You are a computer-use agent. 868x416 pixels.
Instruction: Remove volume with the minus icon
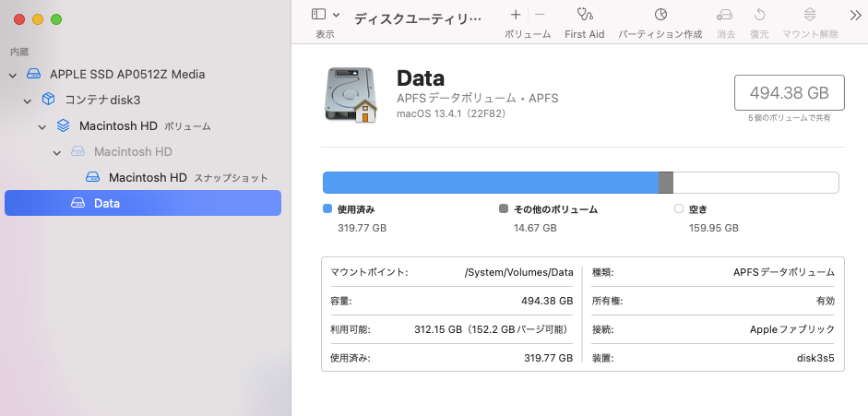coord(541,15)
